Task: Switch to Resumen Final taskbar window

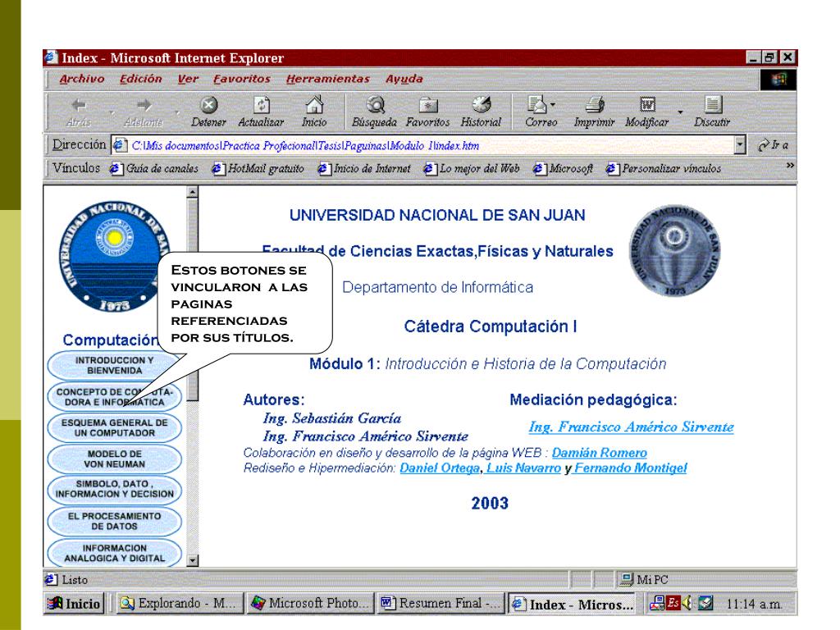Action: [x=441, y=603]
